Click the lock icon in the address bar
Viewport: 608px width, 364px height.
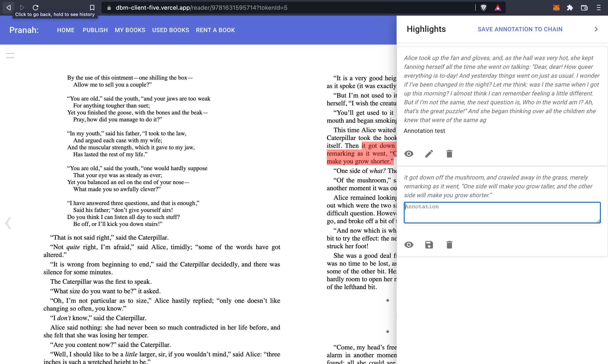[x=109, y=8]
